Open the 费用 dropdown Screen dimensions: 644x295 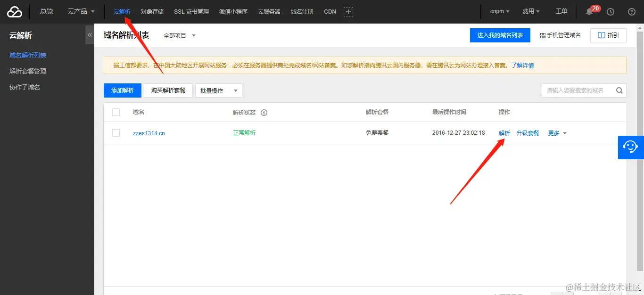[x=531, y=11]
